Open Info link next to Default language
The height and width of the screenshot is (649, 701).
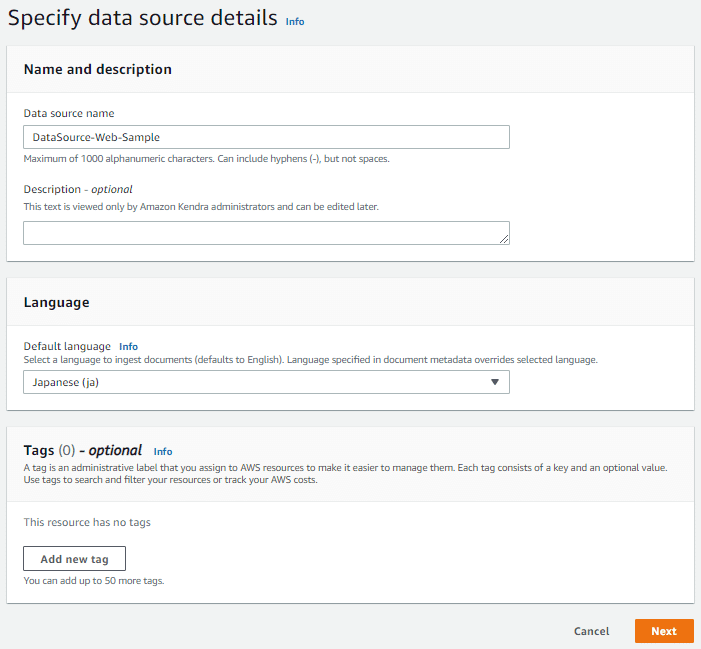[128, 346]
